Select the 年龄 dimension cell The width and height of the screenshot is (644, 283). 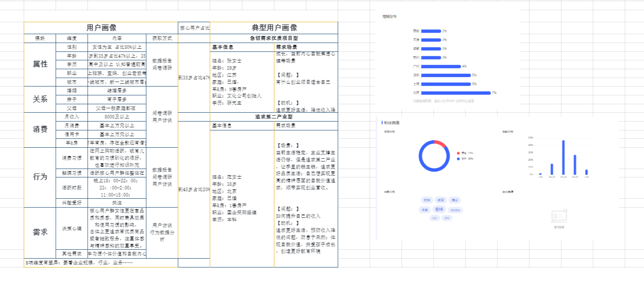click(x=72, y=56)
